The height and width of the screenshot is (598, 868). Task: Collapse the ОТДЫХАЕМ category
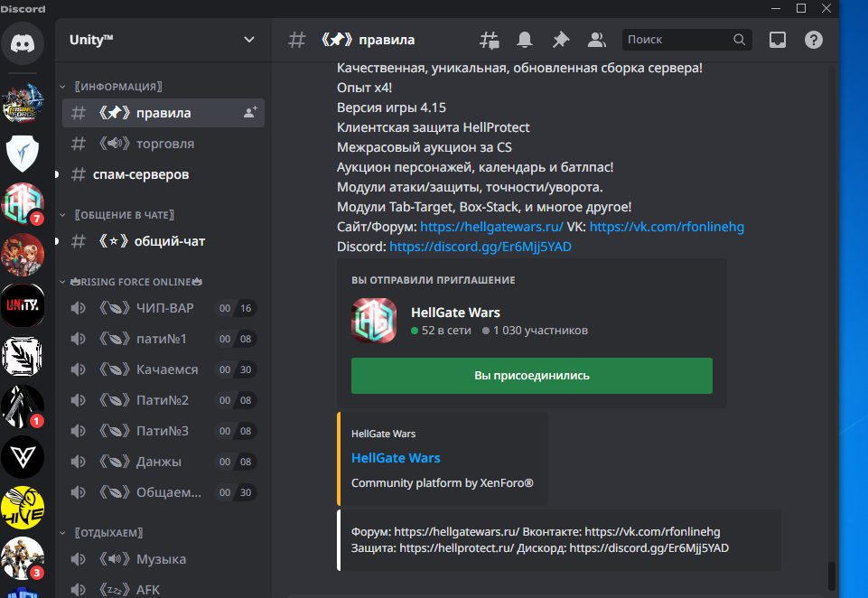coord(109,533)
